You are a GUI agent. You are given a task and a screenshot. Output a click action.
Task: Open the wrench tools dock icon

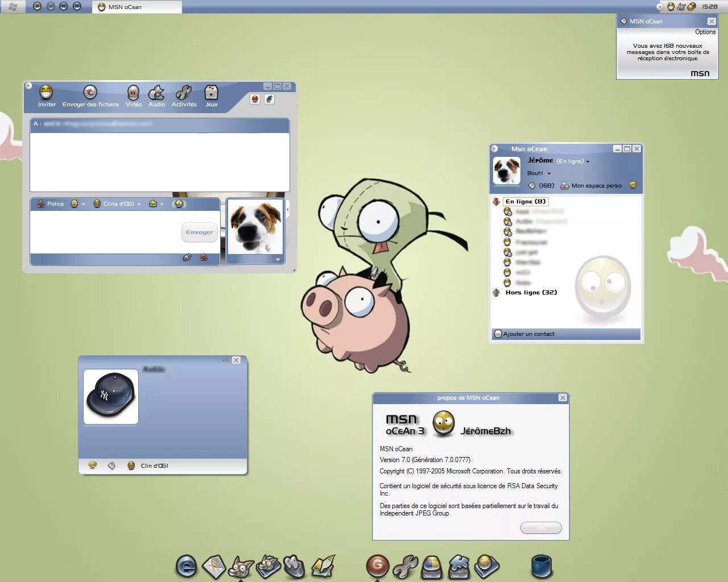tap(405, 566)
